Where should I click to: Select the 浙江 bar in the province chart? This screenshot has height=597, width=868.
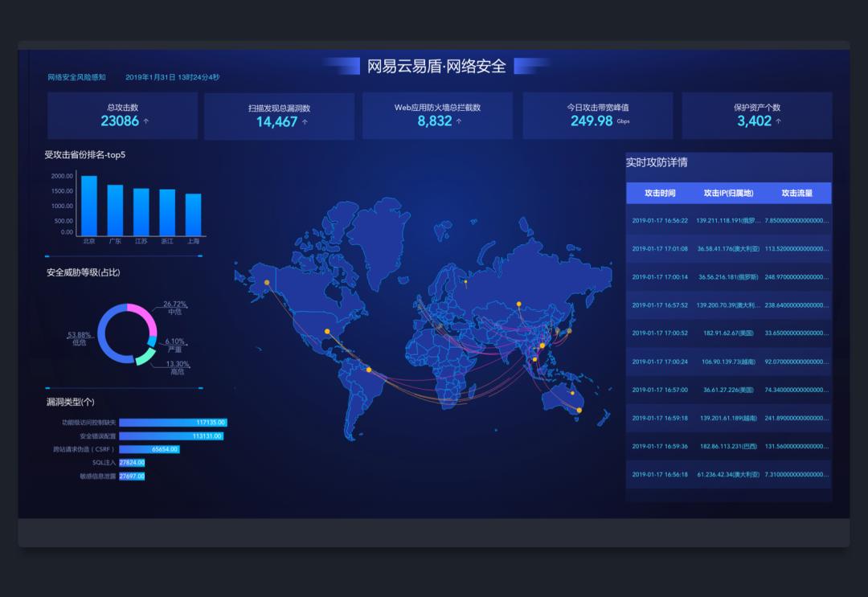coord(167,212)
